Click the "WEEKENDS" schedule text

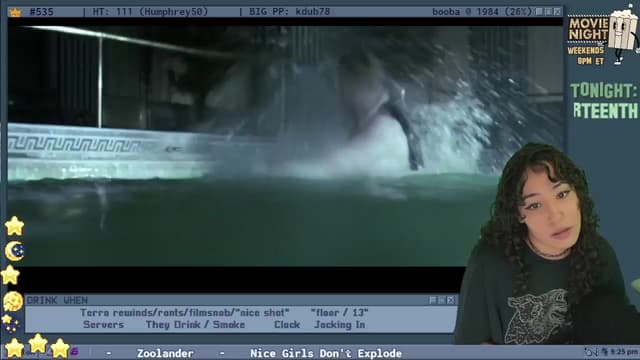point(585,51)
